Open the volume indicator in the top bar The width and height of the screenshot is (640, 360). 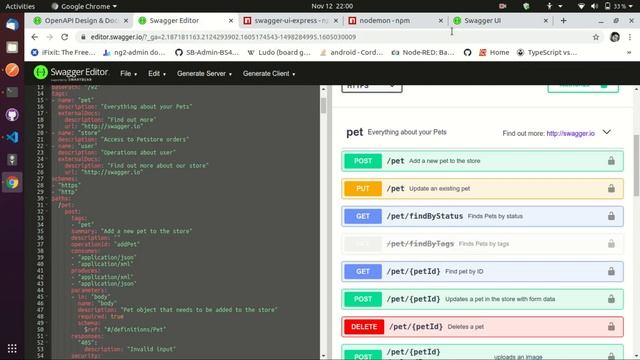[594, 6]
